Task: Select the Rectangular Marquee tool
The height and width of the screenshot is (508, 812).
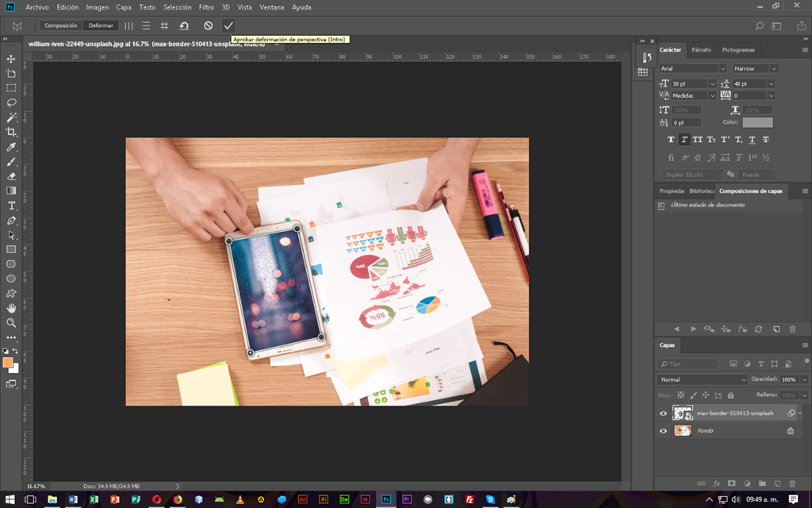Action: pos(11,88)
